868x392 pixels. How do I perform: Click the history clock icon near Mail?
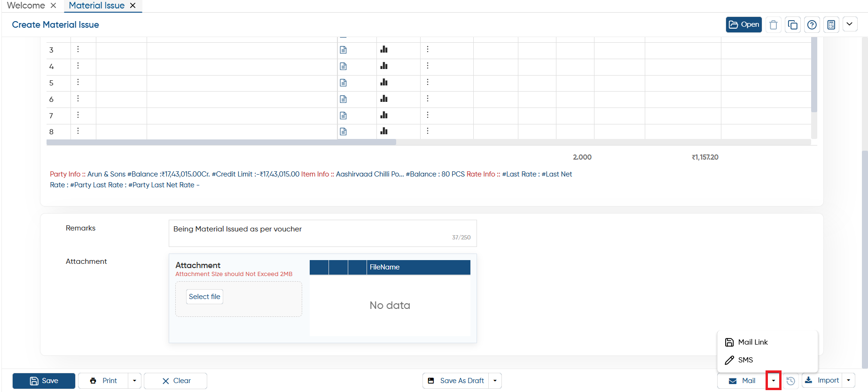click(x=791, y=381)
